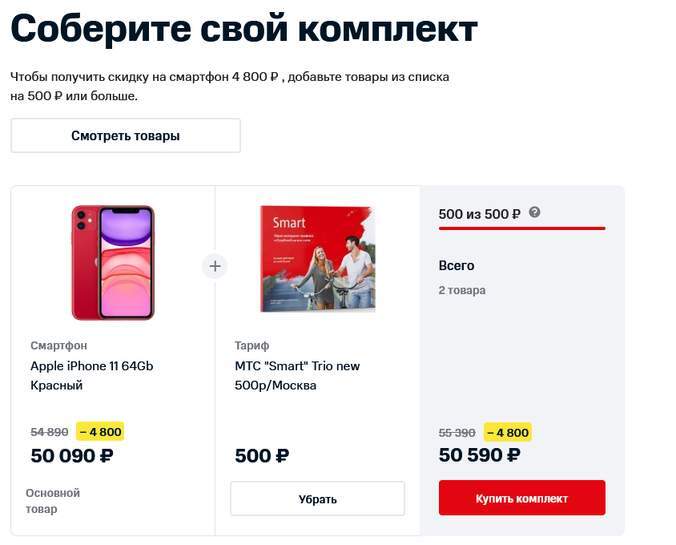Click the tariff price 500 ₽
This screenshot has width=676, height=545.
click(x=262, y=456)
